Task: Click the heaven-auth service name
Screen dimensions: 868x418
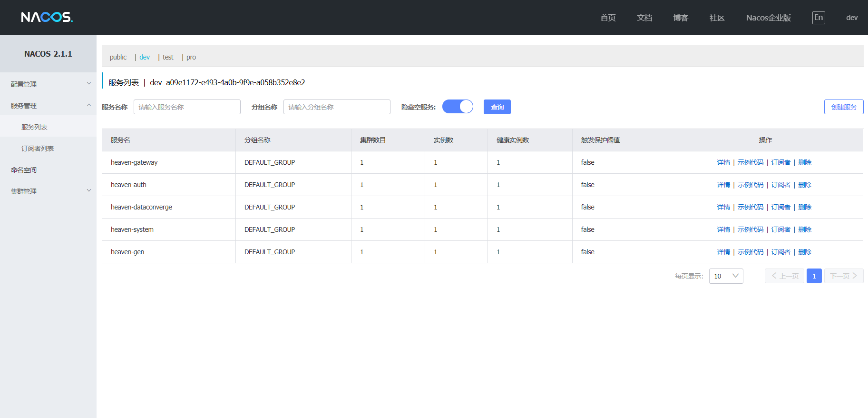Action: (128, 185)
